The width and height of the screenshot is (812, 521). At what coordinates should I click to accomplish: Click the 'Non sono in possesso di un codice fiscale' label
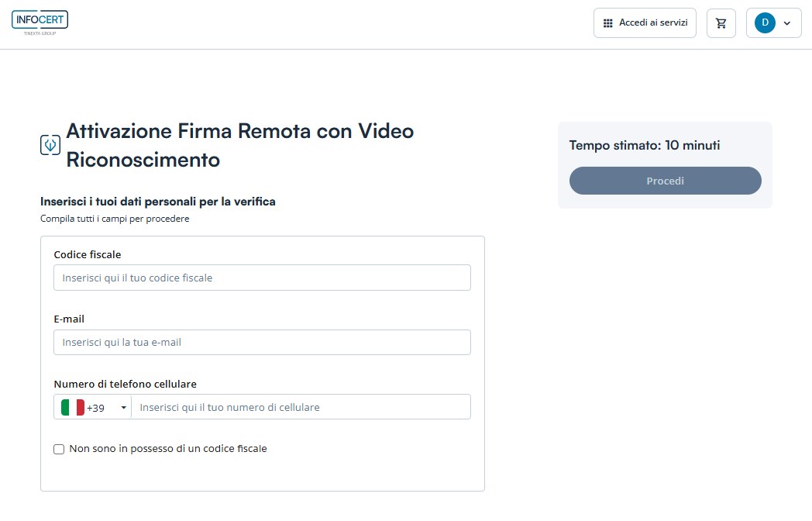pyautogui.click(x=168, y=449)
